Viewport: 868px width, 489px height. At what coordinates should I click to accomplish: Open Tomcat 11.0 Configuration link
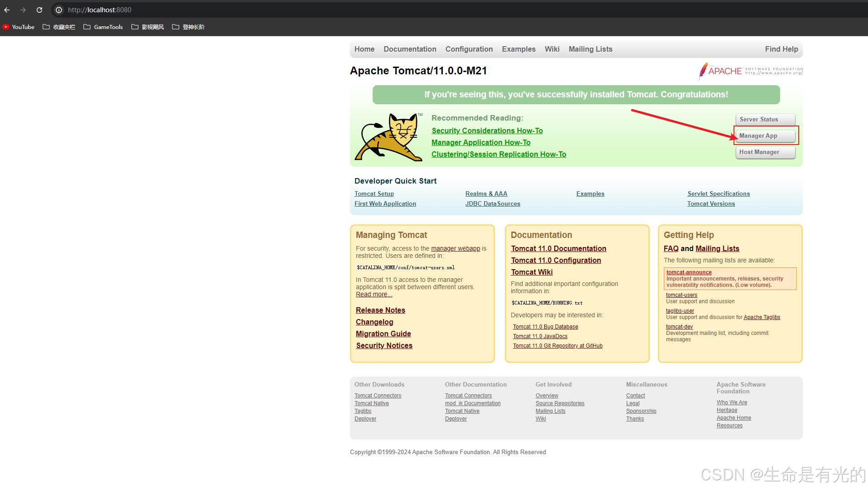[556, 260]
